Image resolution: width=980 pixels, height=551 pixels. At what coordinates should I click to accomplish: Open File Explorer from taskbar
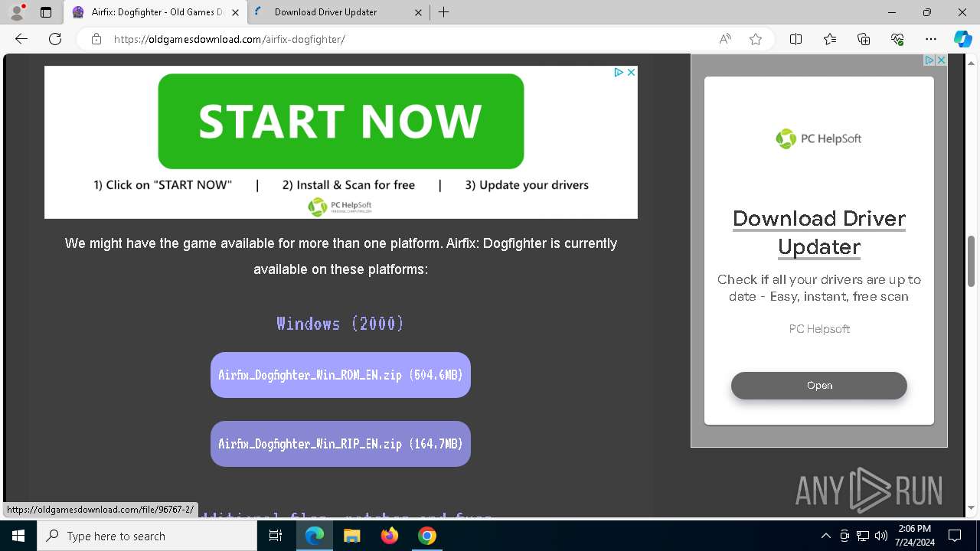point(351,536)
